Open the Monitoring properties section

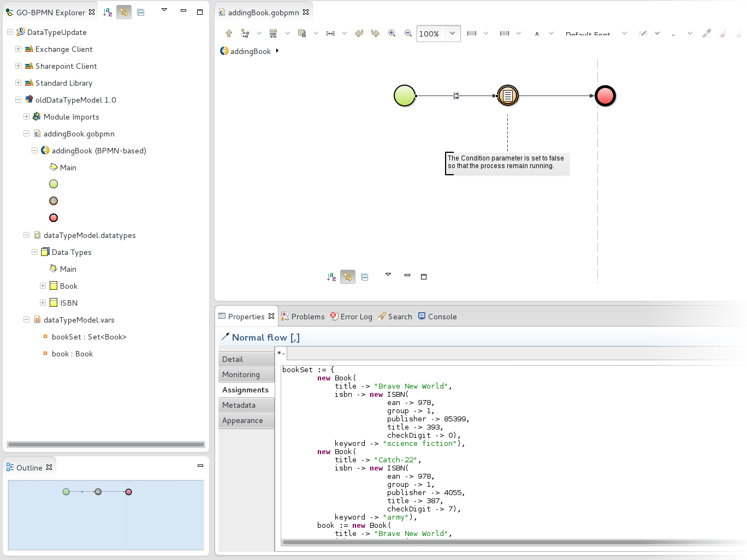click(x=246, y=374)
